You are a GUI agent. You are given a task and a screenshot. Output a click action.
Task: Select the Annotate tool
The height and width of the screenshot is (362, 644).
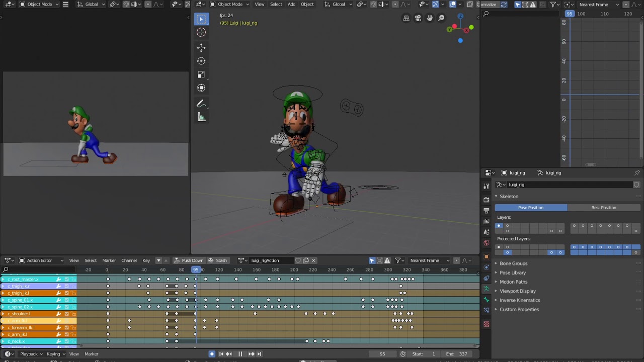click(201, 104)
